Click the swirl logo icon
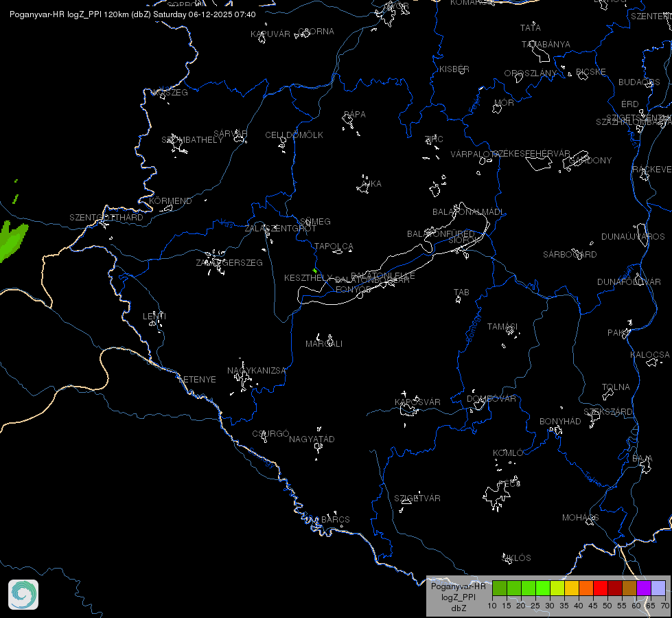Image resolution: width=672 pixels, height=618 pixels. click(x=23, y=595)
